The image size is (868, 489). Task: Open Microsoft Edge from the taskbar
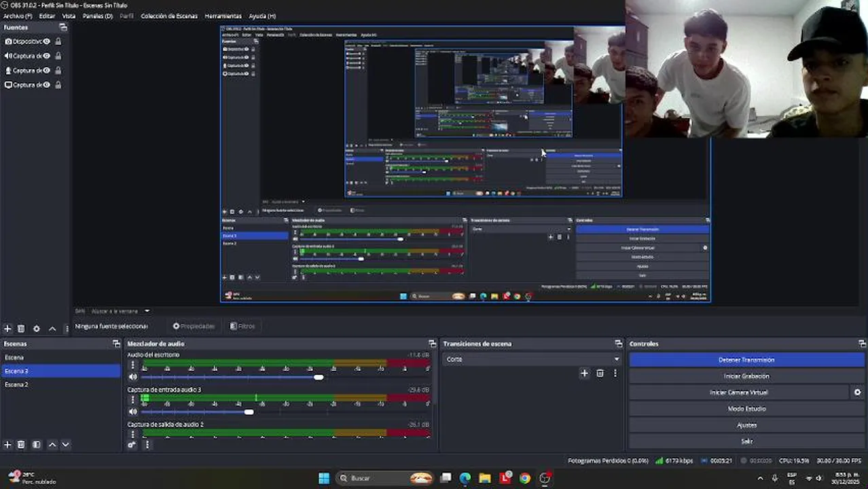coord(465,478)
